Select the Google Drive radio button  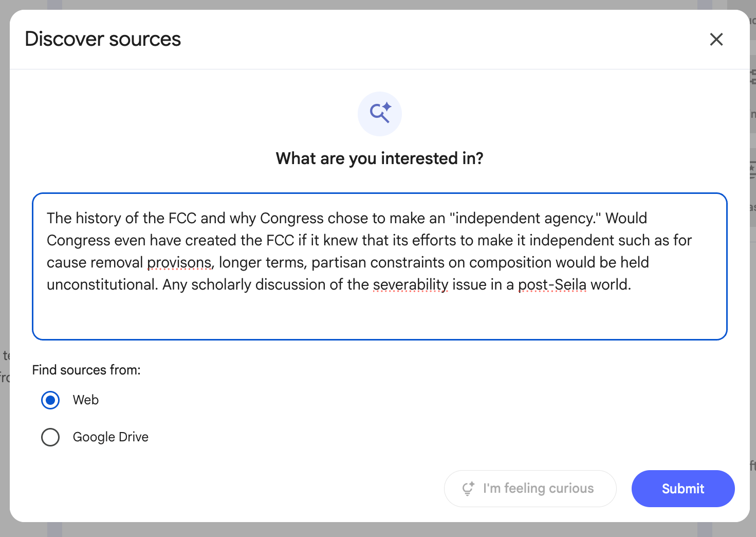click(50, 437)
